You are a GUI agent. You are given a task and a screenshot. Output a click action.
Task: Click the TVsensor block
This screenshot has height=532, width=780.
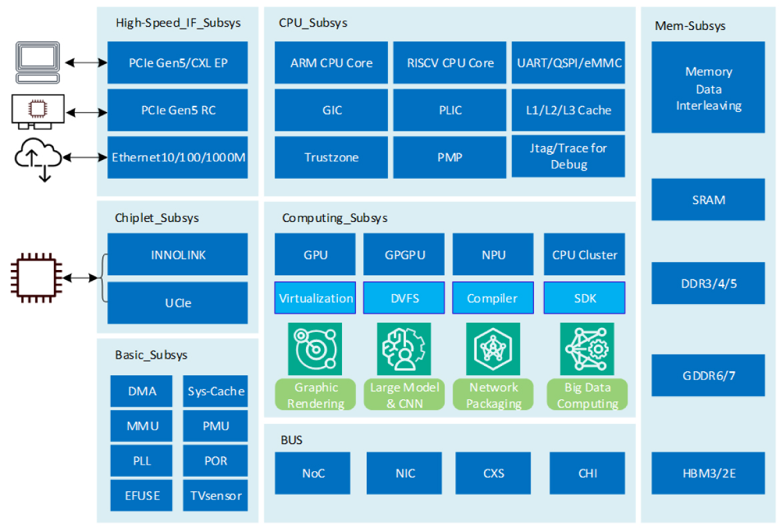click(215, 496)
